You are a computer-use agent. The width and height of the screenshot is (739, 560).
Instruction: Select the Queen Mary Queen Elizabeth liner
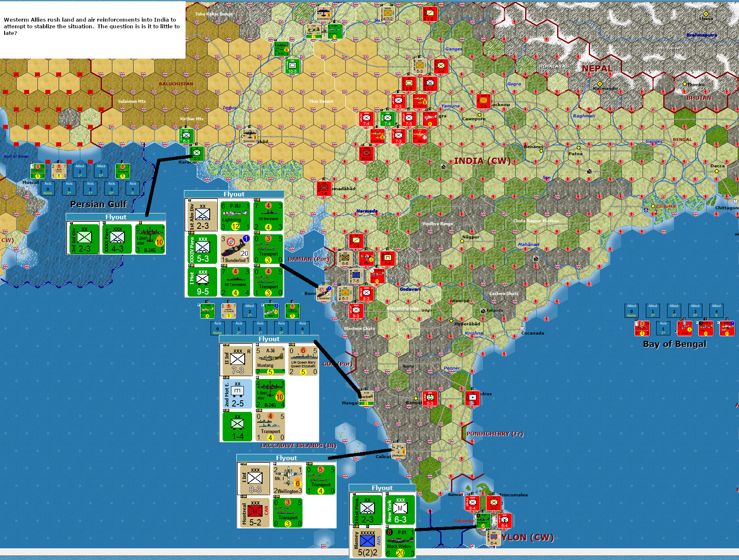pos(303,360)
